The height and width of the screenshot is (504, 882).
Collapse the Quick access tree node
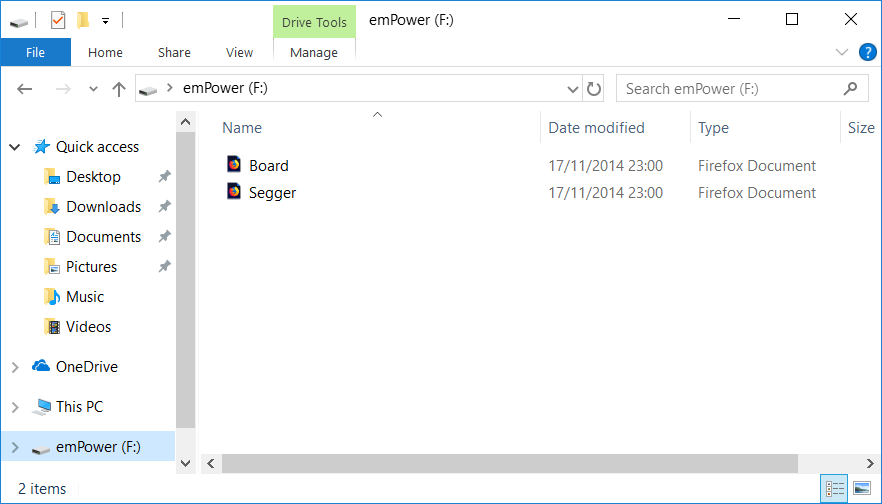click(x=15, y=147)
